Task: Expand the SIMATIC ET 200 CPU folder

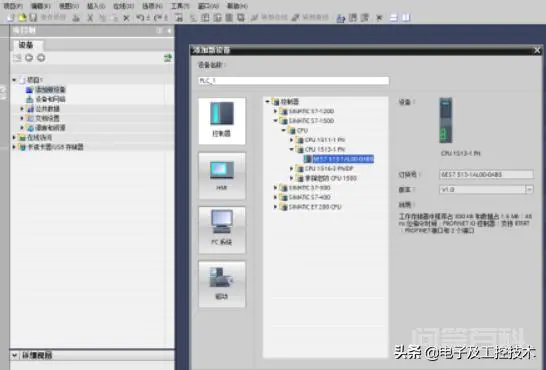Action: 275,207
